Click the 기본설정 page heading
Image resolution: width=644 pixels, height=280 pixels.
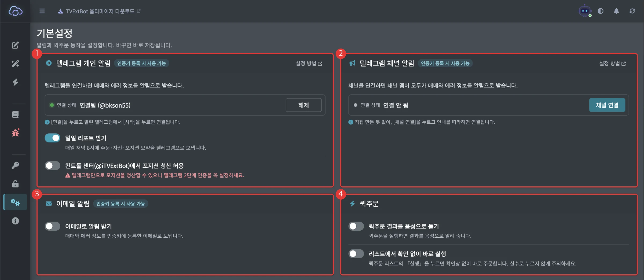pyautogui.click(x=54, y=33)
